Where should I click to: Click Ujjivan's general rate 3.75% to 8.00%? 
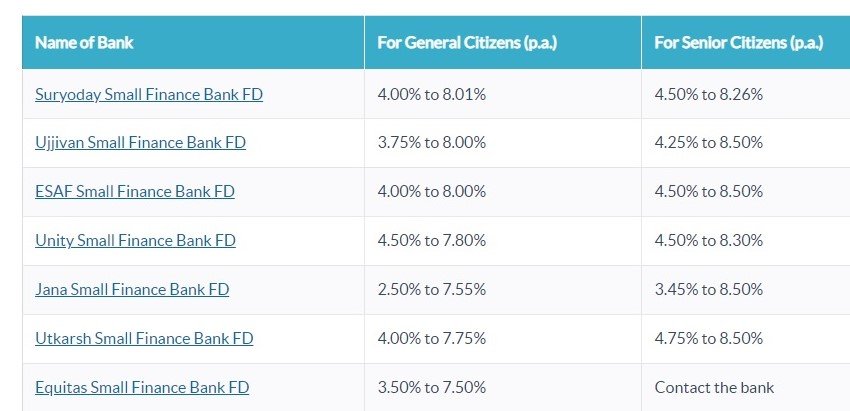point(432,143)
